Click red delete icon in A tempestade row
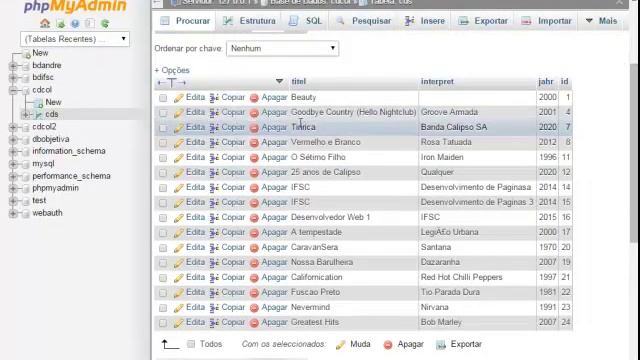The height and width of the screenshot is (360, 640). pyautogui.click(x=254, y=233)
